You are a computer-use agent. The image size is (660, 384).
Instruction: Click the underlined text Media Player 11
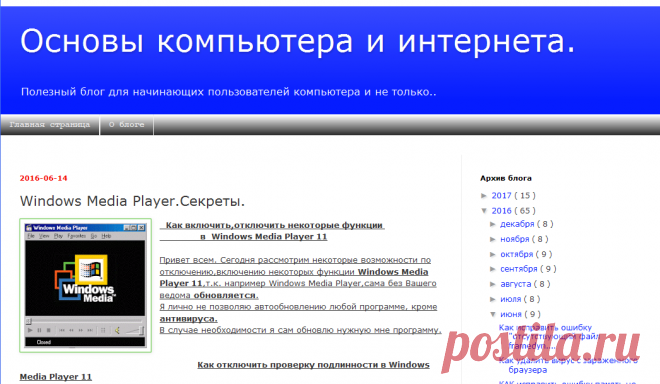coord(56,377)
